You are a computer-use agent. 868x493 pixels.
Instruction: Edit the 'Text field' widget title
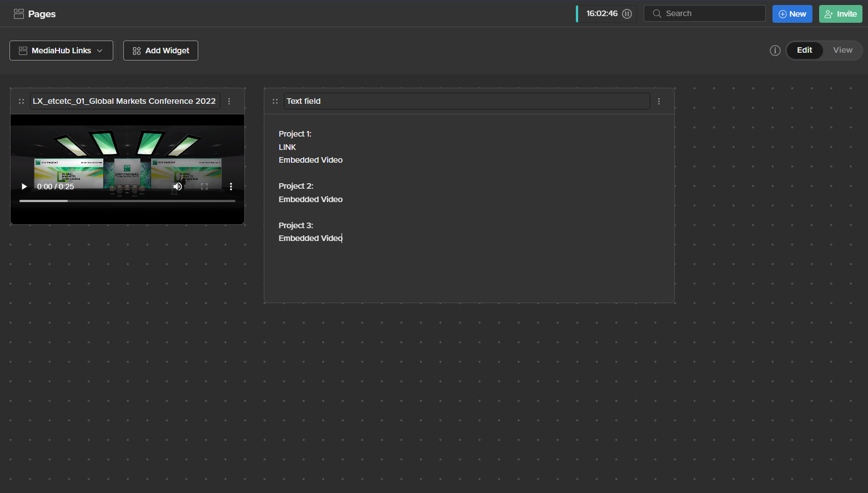click(x=466, y=101)
